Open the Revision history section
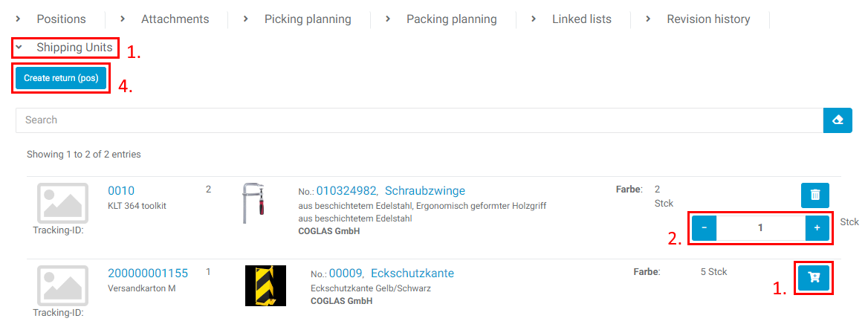The width and height of the screenshot is (868, 327). point(699,19)
